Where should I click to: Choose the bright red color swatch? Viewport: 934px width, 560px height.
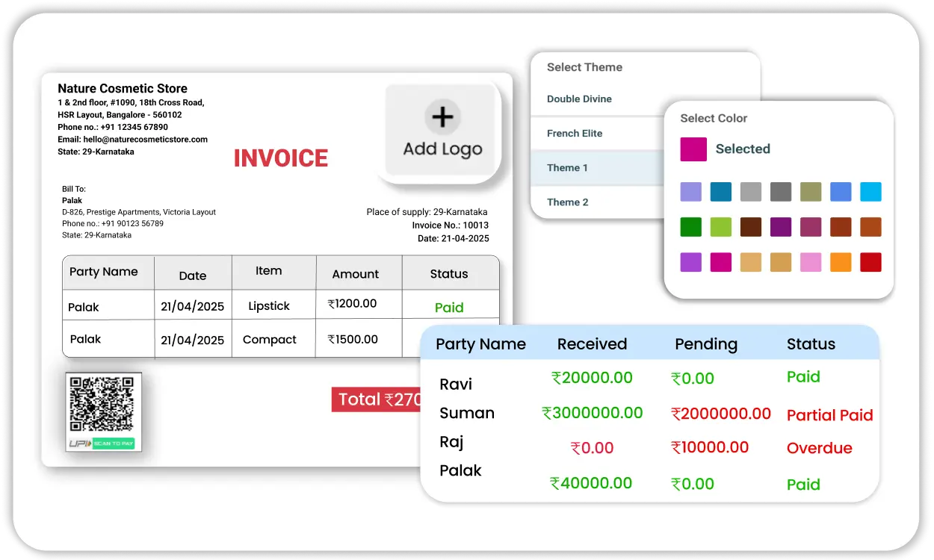[870, 262]
